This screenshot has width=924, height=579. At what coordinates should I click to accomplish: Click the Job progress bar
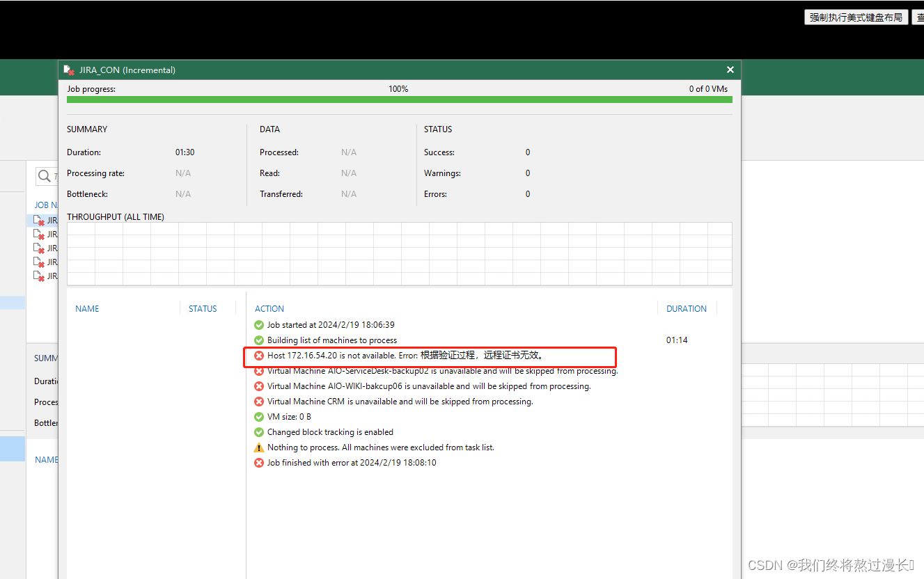(400, 100)
